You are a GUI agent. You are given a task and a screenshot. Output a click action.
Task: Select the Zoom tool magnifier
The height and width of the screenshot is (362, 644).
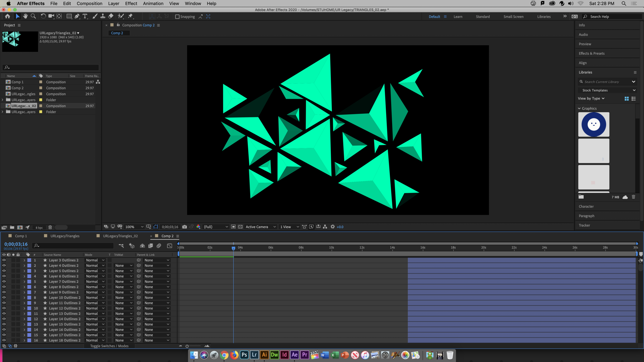(x=33, y=16)
